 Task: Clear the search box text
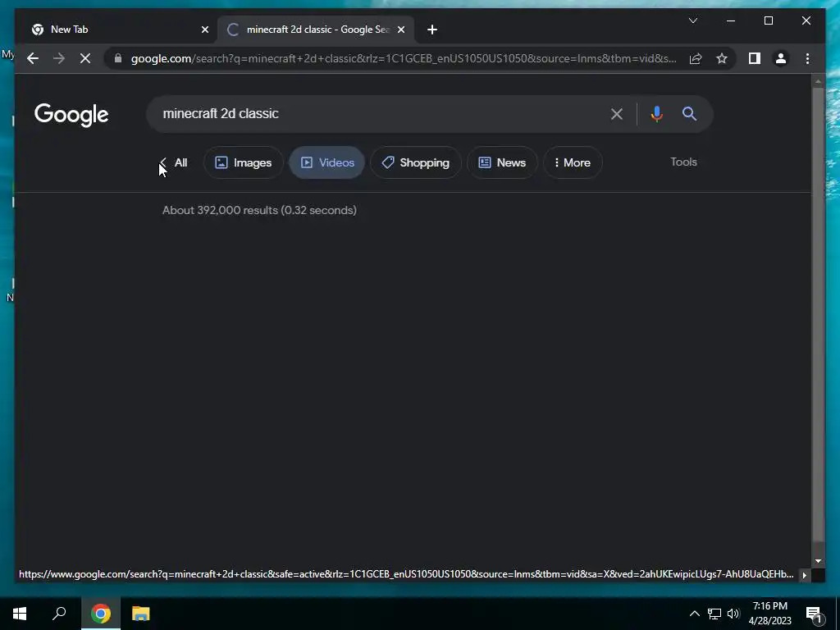tap(617, 113)
